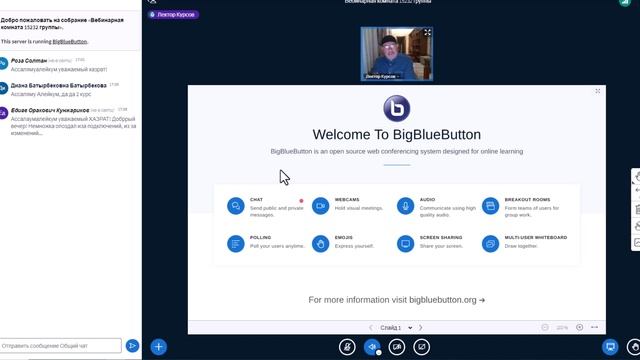The image size is (640, 360).
Task: Zoom in the presentation with plus icon
Action: [x=579, y=327]
